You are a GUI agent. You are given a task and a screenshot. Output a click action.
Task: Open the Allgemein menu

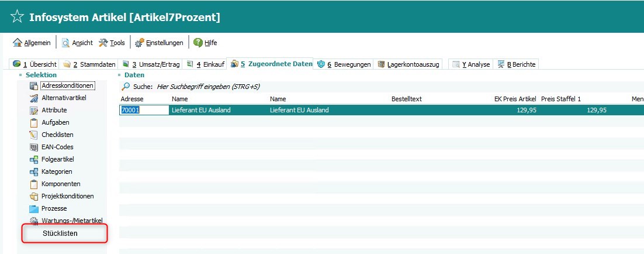[32, 43]
